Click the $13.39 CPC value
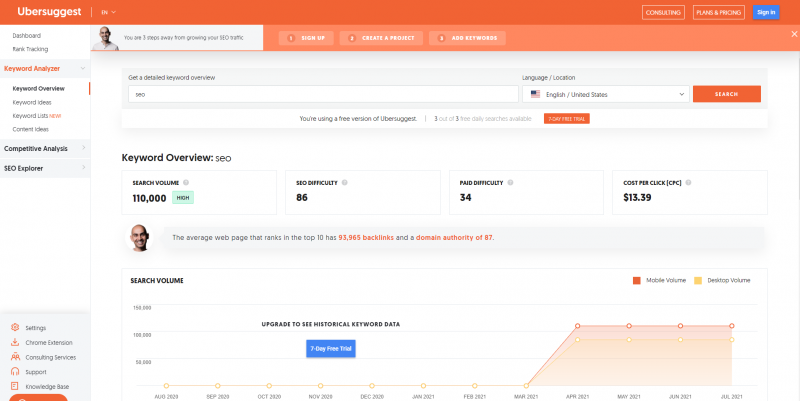800x401 pixels. click(x=637, y=197)
